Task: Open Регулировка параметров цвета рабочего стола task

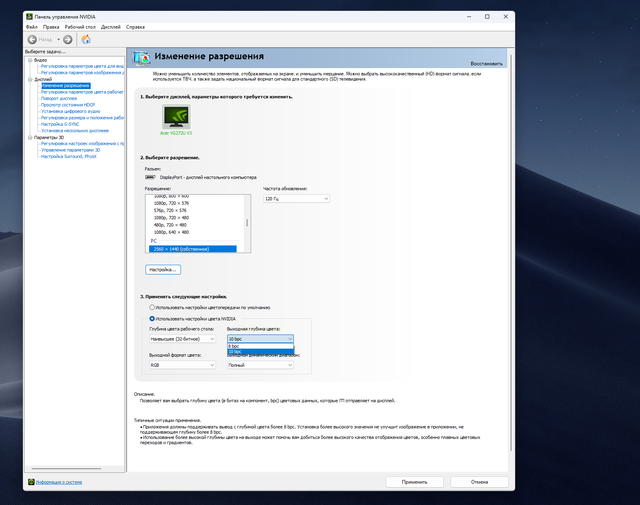Action: [82, 92]
